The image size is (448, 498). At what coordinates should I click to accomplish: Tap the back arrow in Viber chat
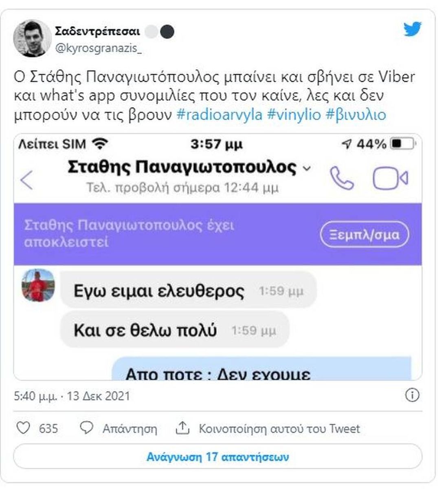[27, 180]
